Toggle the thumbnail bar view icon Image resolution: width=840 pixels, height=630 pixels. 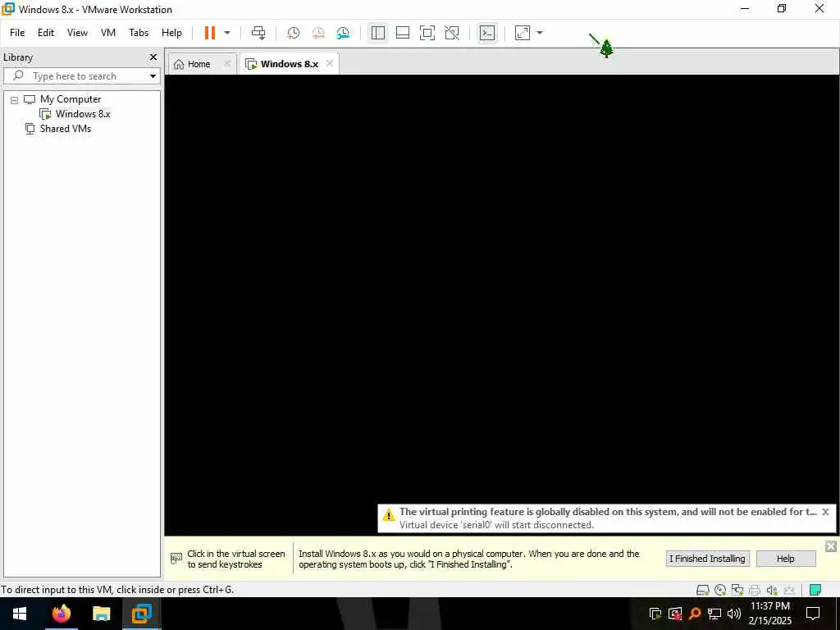tap(402, 33)
